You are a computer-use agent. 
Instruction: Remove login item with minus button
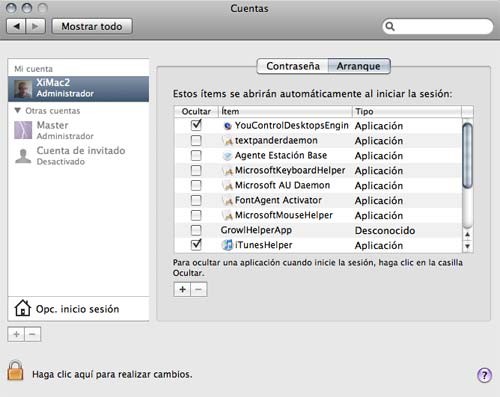coord(199,289)
